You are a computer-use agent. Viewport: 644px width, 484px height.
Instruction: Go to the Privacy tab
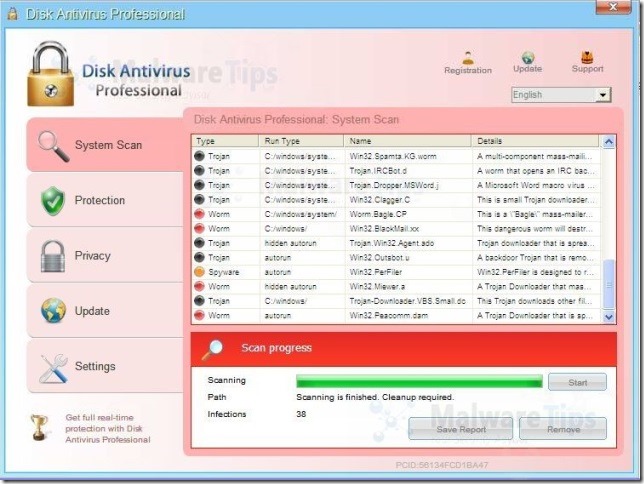(x=105, y=256)
